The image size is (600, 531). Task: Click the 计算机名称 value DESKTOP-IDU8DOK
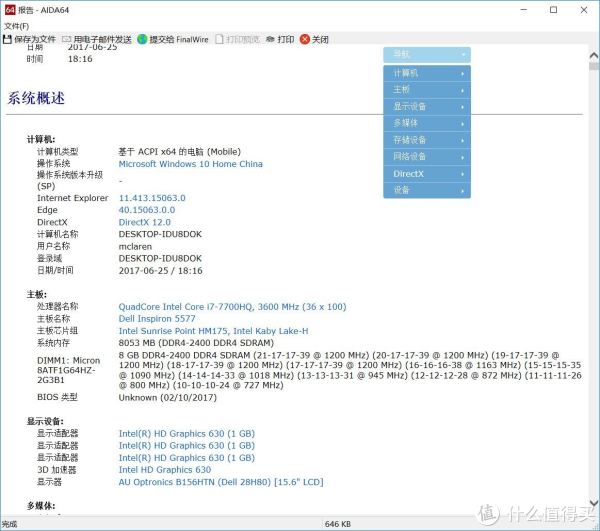point(160,234)
